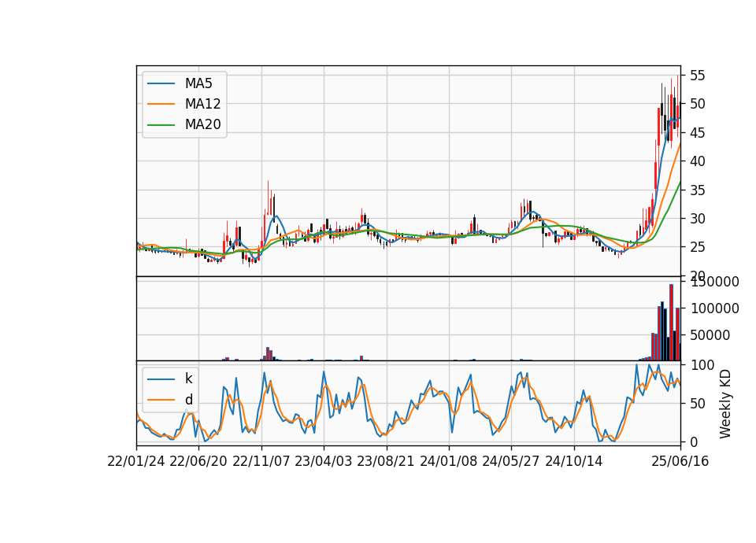Click the 40 price axis label

click(x=698, y=161)
